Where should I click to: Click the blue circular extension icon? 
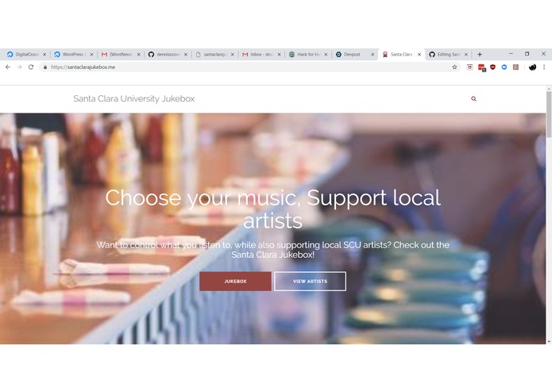tap(504, 67)
